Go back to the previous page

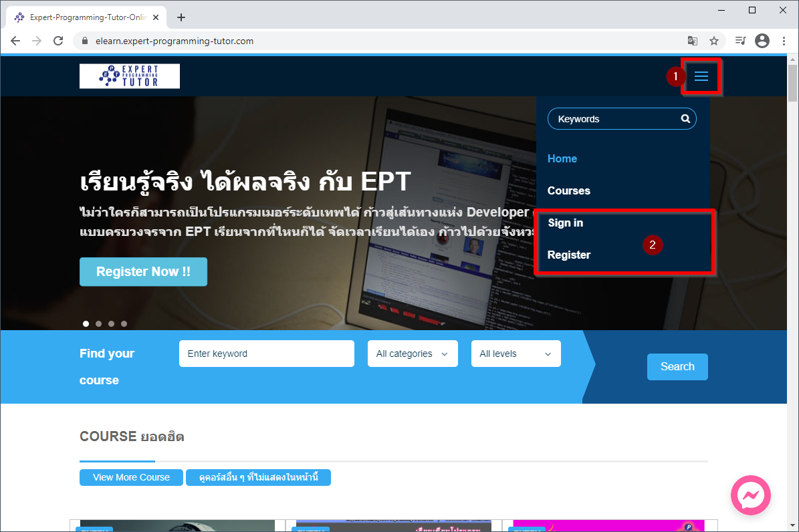pos(15,41)
